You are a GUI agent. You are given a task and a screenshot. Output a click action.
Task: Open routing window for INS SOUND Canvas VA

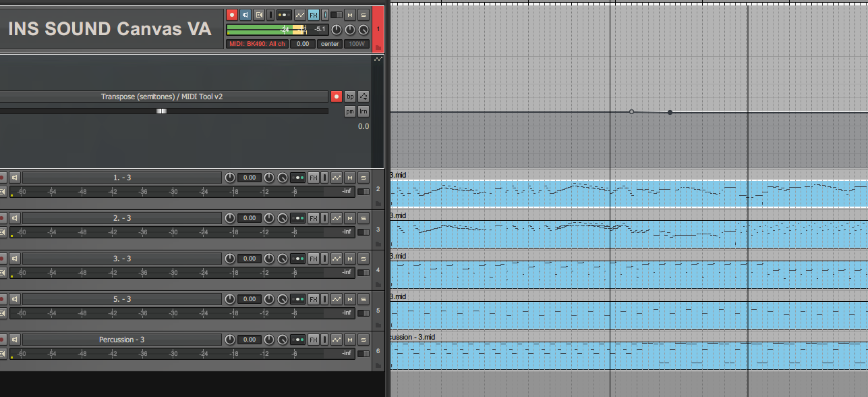point(284,15)
